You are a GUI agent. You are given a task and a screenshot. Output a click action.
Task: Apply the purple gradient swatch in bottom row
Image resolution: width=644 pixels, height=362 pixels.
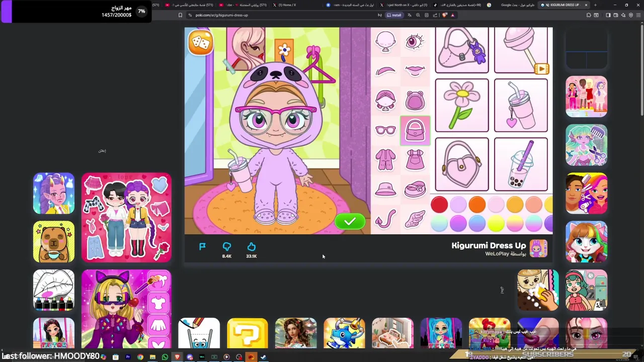pyautogui.click(x=458, y=223)
